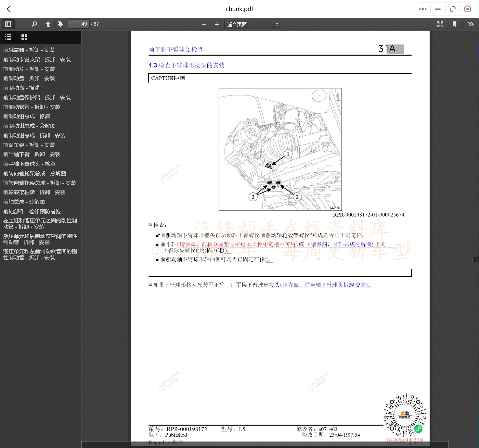Click the back navigation arrow
The height and width of the screenshot is (448, 479).
pyautogui.click(x=9, y=9)
